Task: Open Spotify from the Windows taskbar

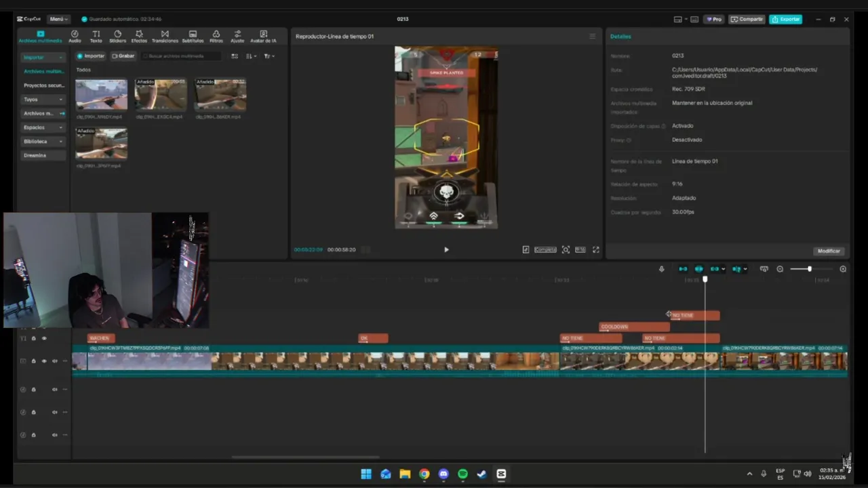Action: tap(462, 474)
